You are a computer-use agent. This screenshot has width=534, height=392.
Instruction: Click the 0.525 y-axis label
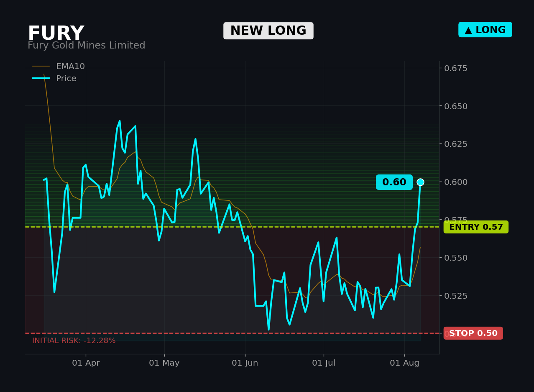click(x=456, y=296)
